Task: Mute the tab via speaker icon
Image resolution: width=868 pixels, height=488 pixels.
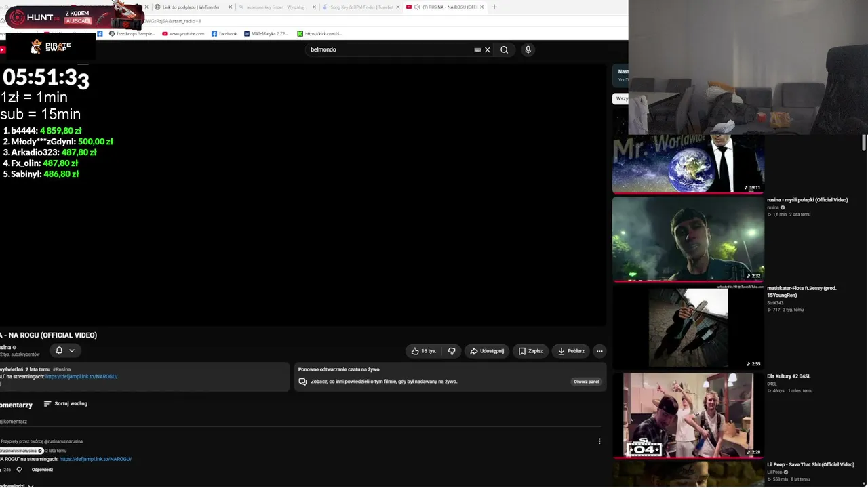Action: [416, 7]
